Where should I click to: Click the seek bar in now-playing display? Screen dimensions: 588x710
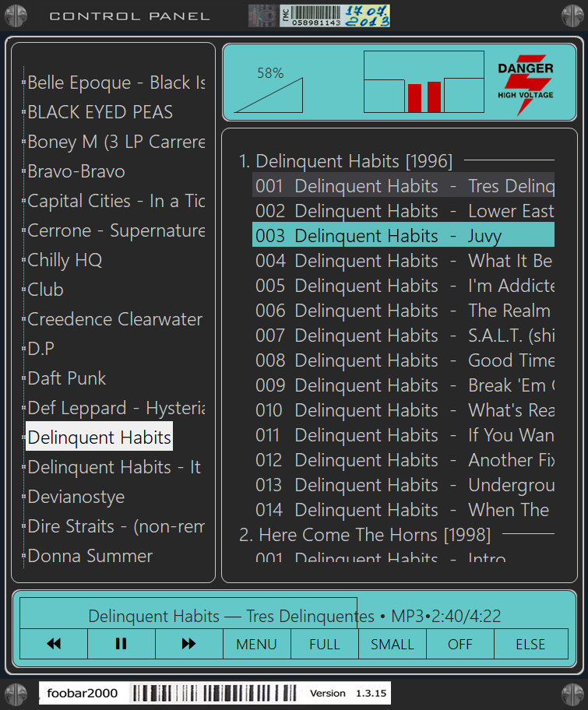tap(294, 613)
